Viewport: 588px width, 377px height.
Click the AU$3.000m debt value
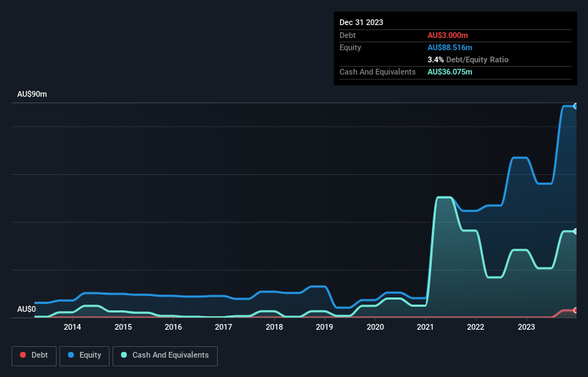tap(448, 35)
